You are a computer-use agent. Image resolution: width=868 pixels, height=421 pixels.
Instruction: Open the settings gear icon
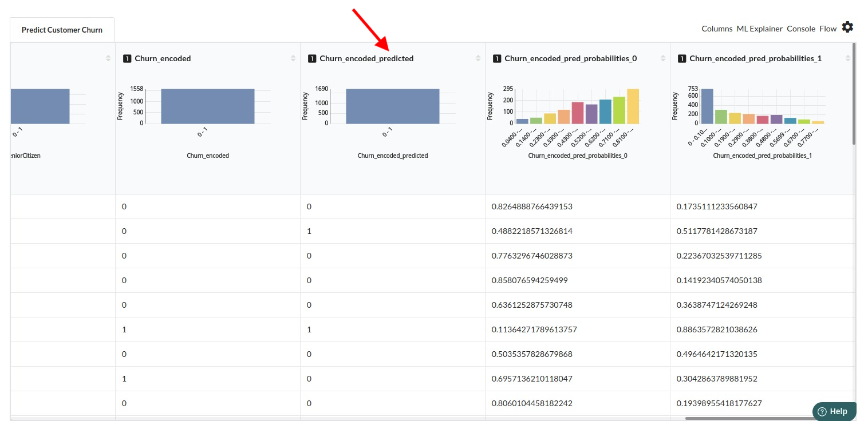(x=847, y=27)
